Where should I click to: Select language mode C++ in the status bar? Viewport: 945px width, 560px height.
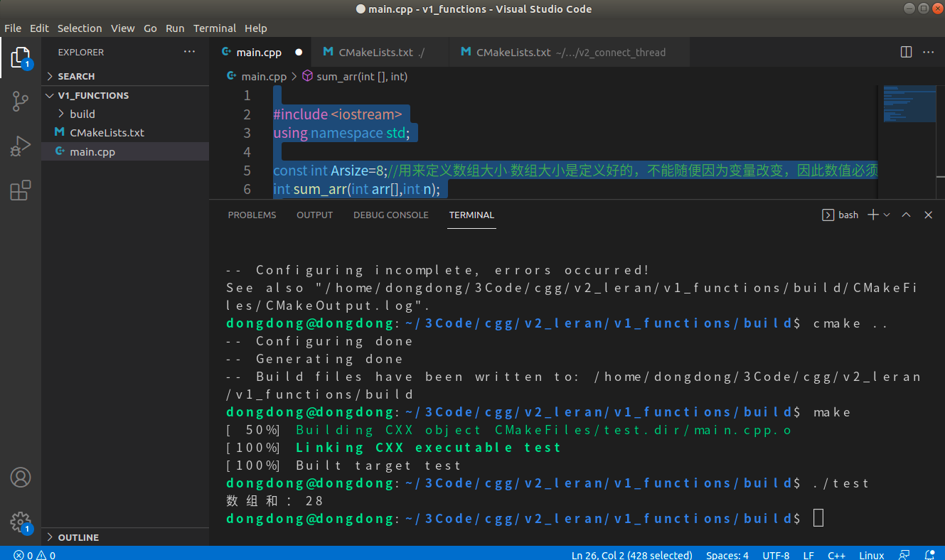coord(835,555)
